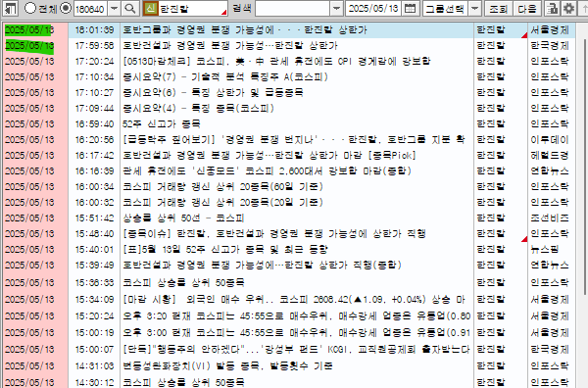Image resolution: width=588 pixels, height=388 pixels.
Task: Open '코스피 거래량 갱신 상위 20종목(60일 기준)'
Action: [222, 187]
